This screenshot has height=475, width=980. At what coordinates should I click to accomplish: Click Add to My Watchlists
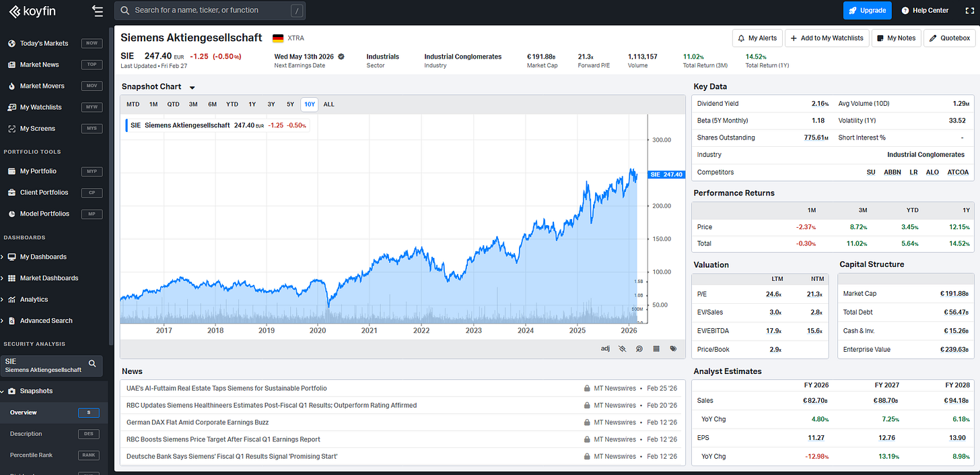[x=827, y=38]
